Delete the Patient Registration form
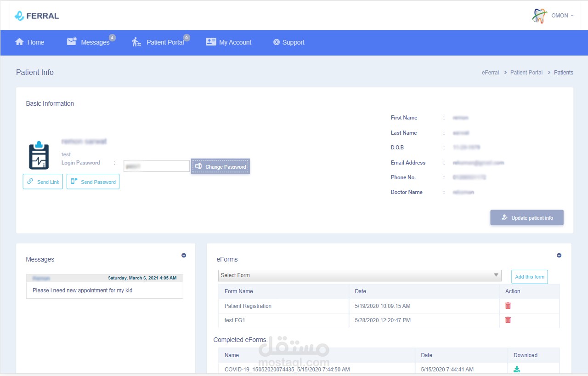This screenshot has width=588, height=376. click(x=508, y=306)
